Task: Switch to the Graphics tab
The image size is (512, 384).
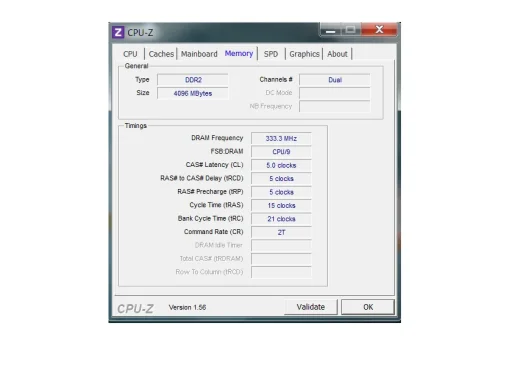Action: [x=304, y=54]
